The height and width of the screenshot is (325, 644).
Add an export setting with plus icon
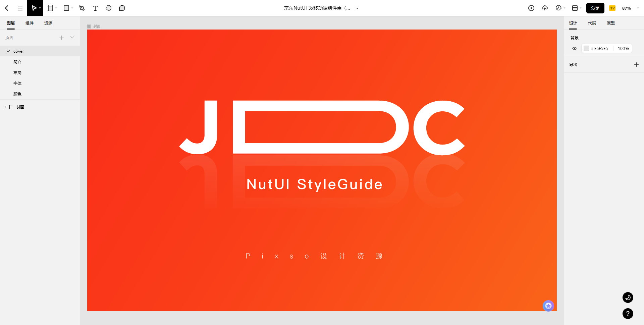pyautogui.click(x=636, y=64)
